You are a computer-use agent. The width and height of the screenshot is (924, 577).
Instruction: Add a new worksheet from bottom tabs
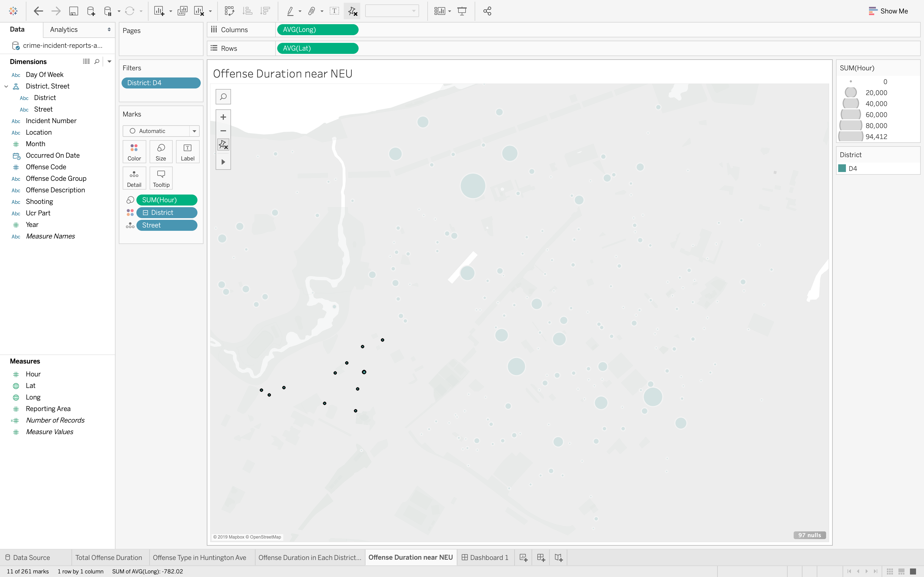click(x=524, y=557)
